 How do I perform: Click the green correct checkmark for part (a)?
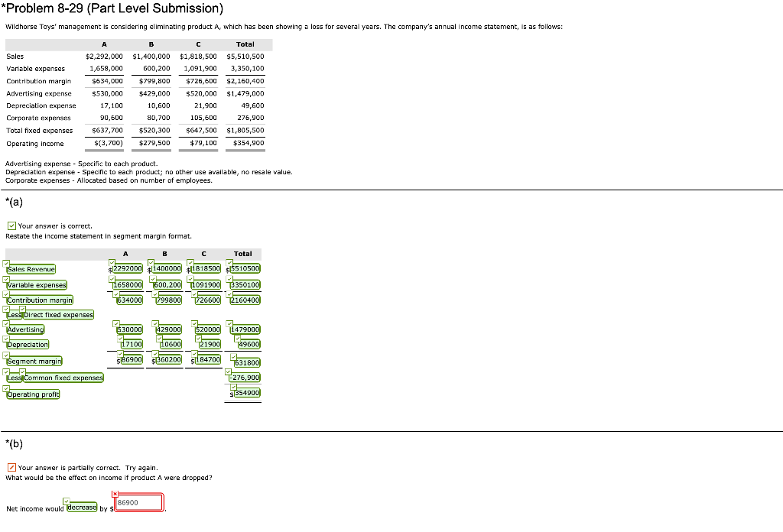(x=12, y=225)
